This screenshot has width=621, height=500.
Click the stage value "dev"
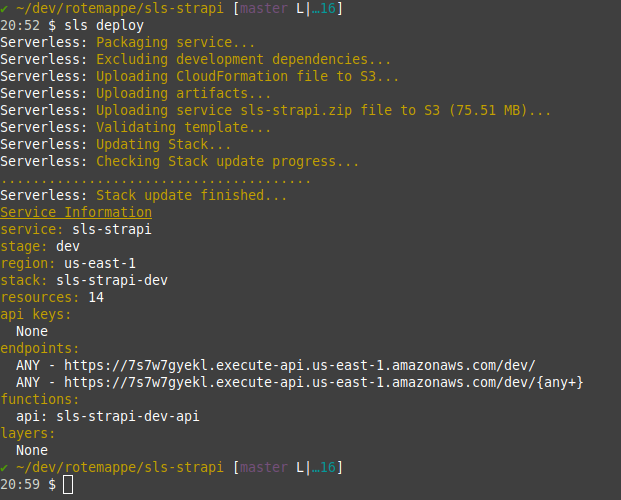click(67, 246)
